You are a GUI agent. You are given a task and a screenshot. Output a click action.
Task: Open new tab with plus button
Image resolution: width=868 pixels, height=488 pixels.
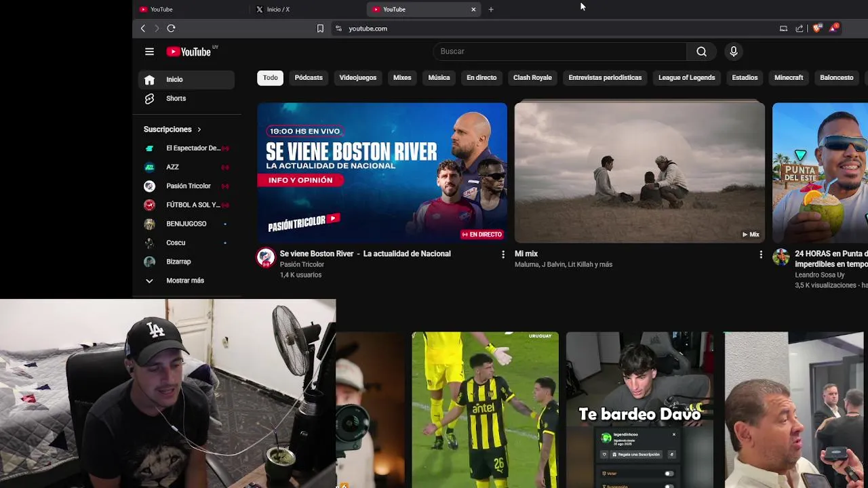491,9
